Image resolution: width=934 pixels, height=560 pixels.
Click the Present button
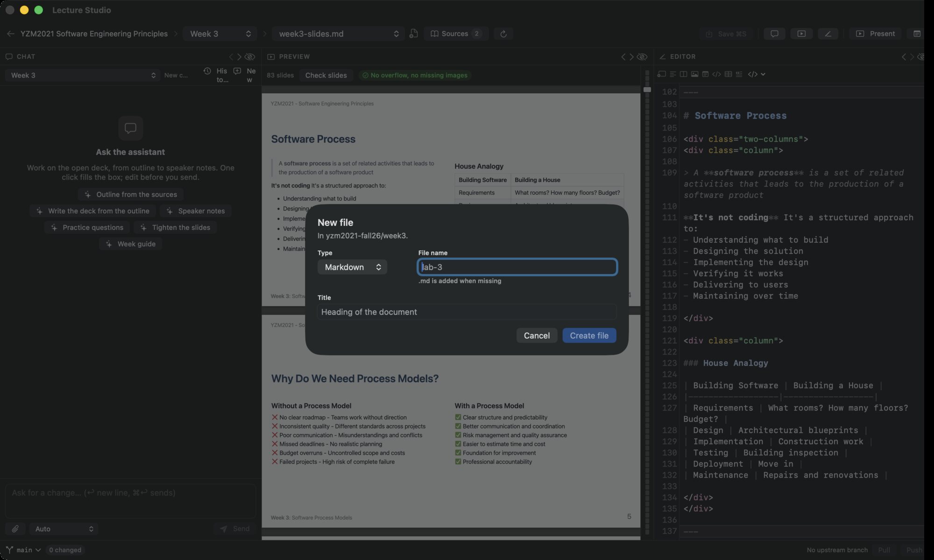click(875, 34)
